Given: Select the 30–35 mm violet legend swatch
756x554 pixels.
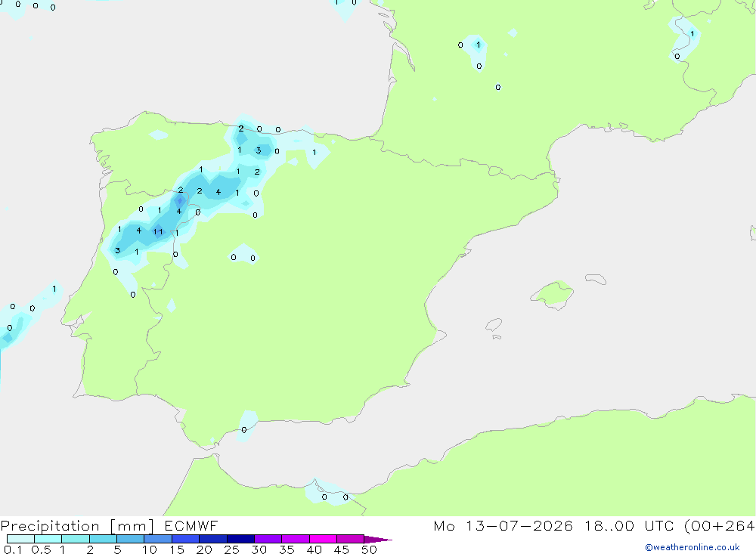Looking at the screenshot, I should pyautogui.click(x=268, y=539).
